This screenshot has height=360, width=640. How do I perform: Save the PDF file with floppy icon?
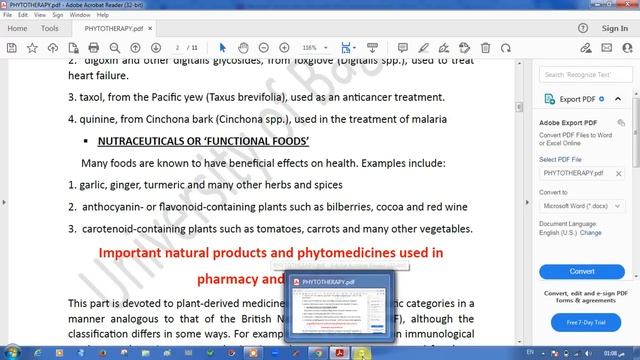pyautogui.click(x=12, y=48)
